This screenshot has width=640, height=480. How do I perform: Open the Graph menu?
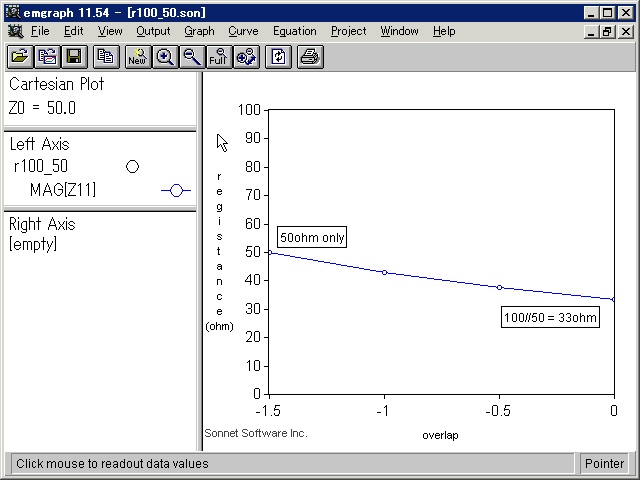pyautogui.click(x=199, y=31)
